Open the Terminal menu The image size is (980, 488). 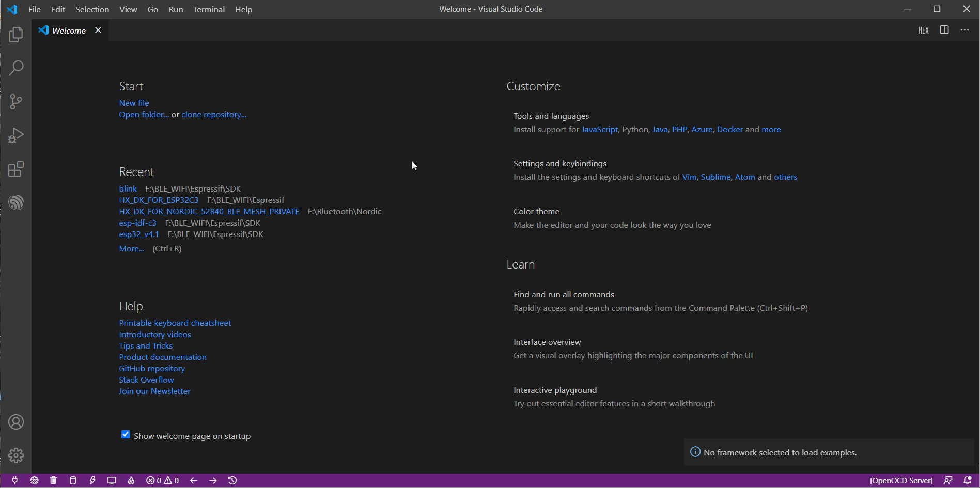pos(209,9)
